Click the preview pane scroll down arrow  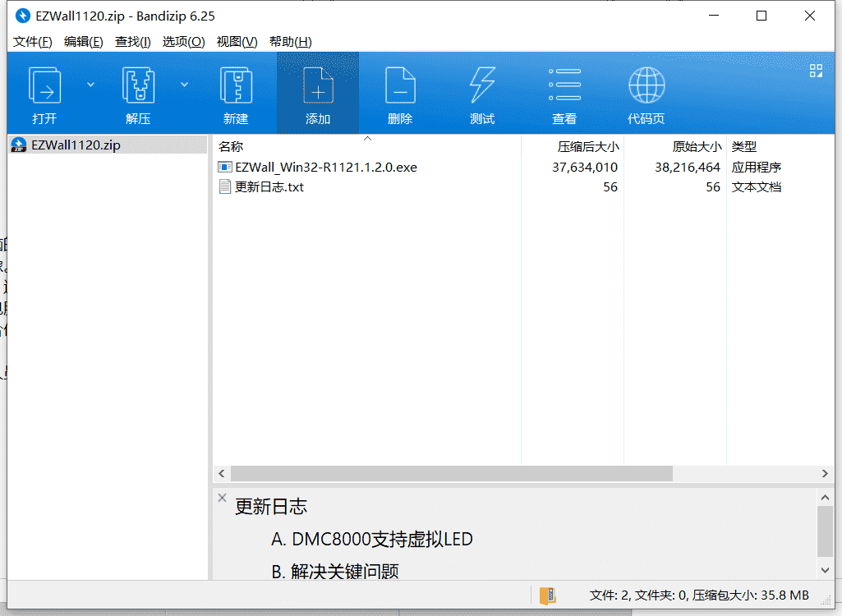pos(826,570)
